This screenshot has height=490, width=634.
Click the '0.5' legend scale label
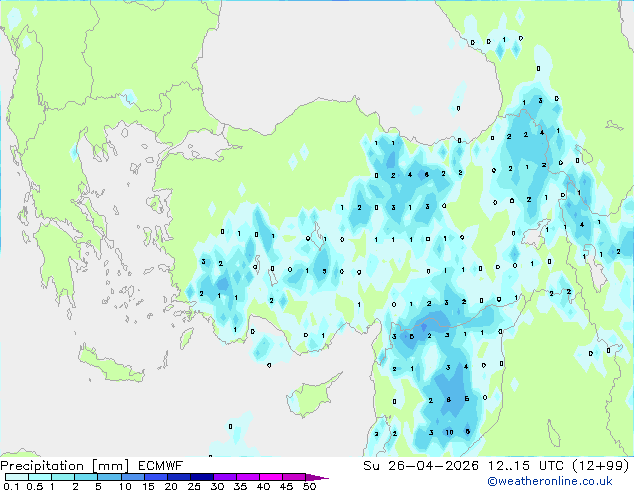click(34, 486)
